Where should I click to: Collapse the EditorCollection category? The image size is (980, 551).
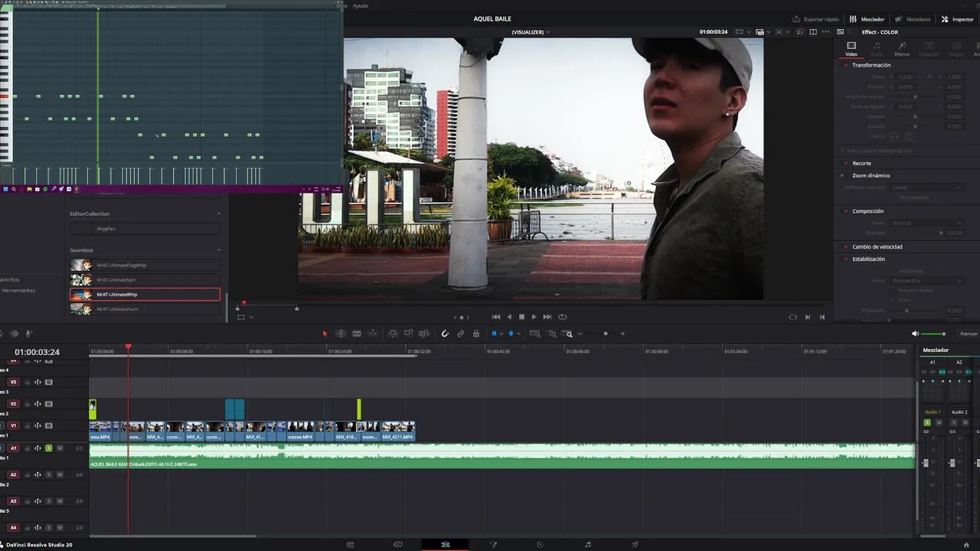[x=218, y=214]
